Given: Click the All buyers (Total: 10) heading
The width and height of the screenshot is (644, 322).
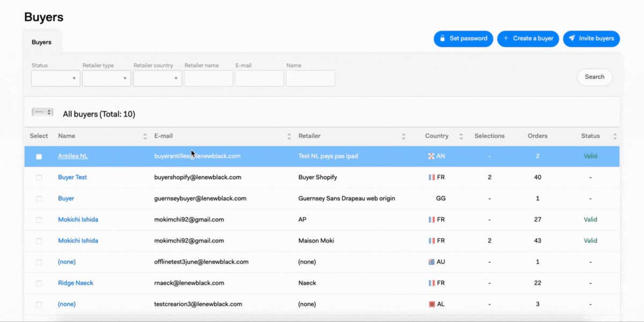Looking at the screenshot, I should 99,114.
